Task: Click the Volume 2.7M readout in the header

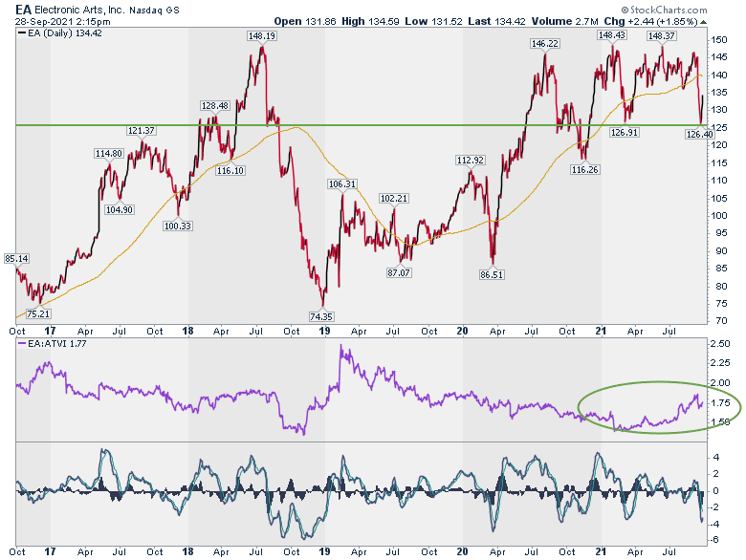Action: click(564, 22)
